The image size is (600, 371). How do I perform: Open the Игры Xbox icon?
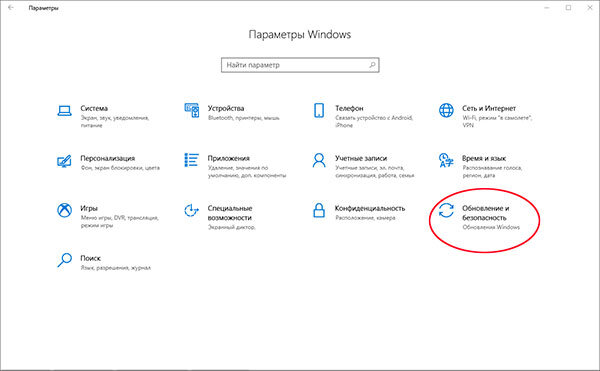64,210
